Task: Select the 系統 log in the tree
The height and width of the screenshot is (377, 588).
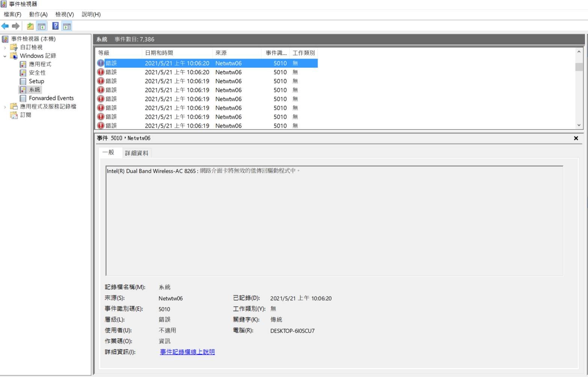Action: tap(35, 89)
